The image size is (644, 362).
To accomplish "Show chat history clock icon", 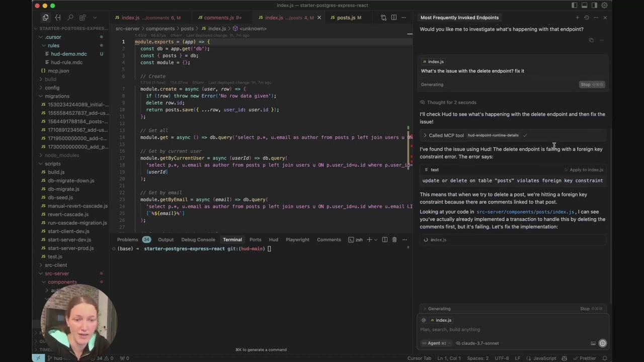I will 586,18.
